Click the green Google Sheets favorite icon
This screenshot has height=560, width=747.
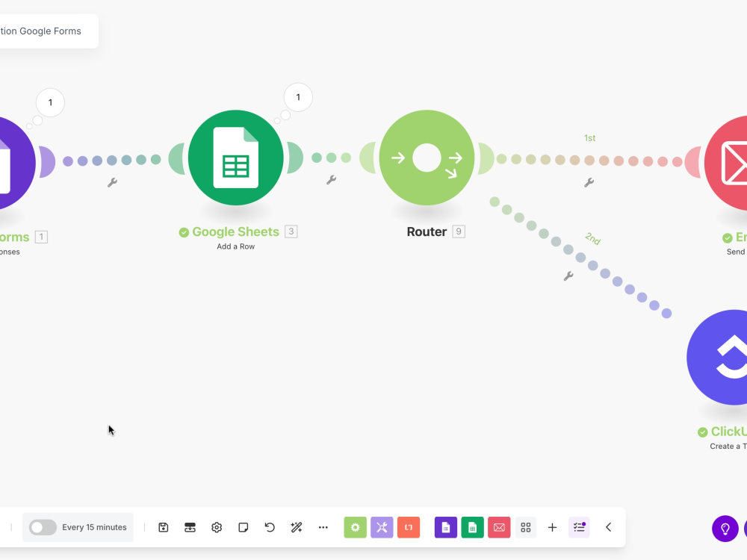click(x=473, y=527)
